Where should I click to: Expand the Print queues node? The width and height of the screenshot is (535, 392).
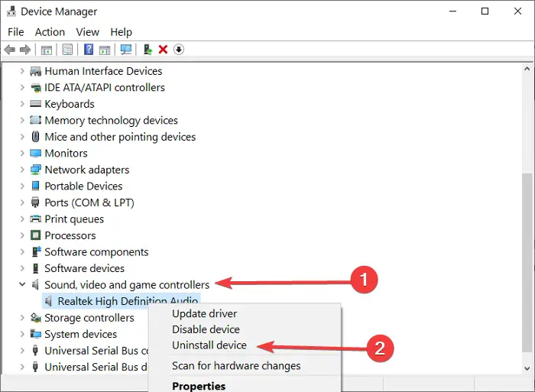[22, 219]
